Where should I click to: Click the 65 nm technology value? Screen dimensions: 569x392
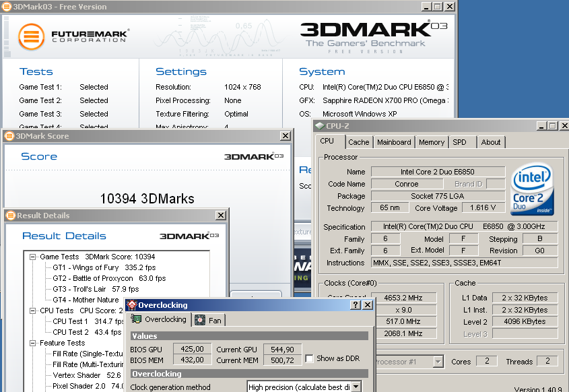(390, 207)
